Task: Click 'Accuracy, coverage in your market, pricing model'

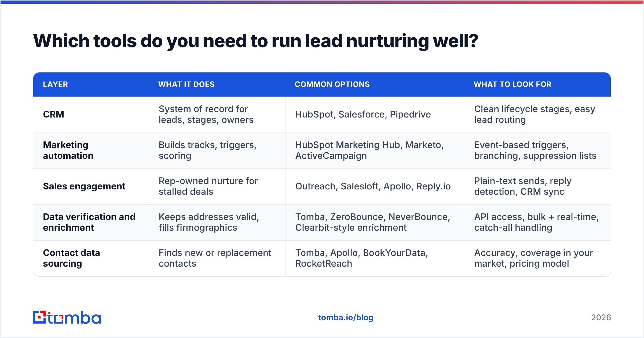Action: pyautogui.click(x=533, y=258)
